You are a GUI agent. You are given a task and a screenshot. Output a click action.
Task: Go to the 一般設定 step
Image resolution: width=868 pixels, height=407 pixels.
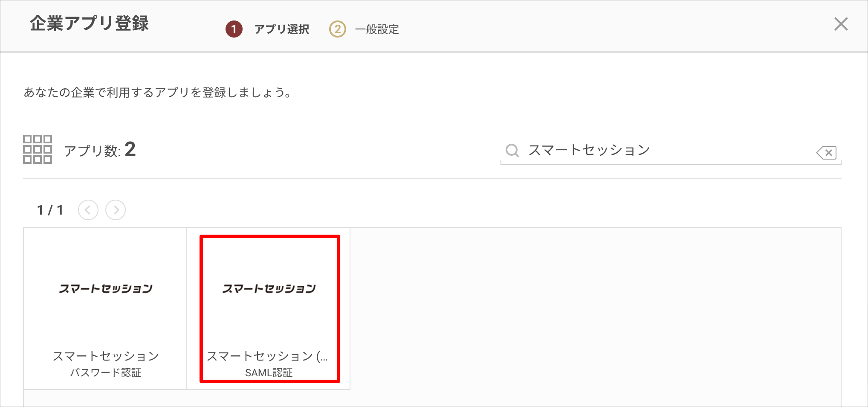tap(377, 29)
